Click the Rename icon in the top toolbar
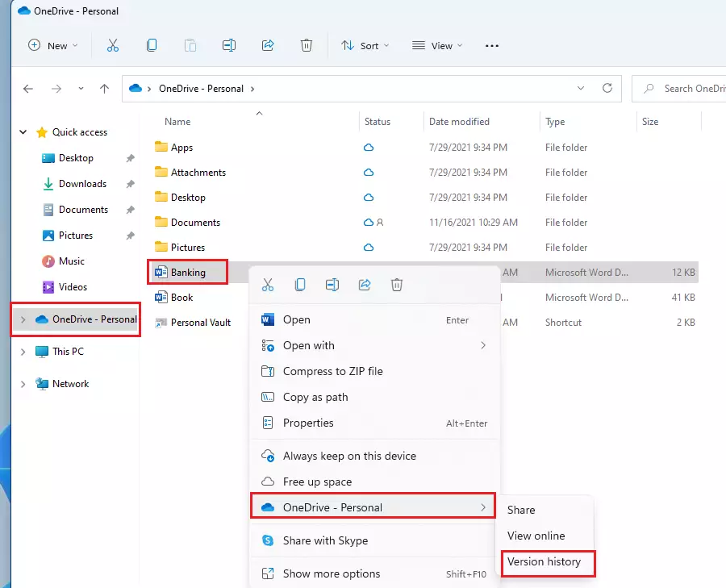726x588 pixels. [x=229, y=45]
